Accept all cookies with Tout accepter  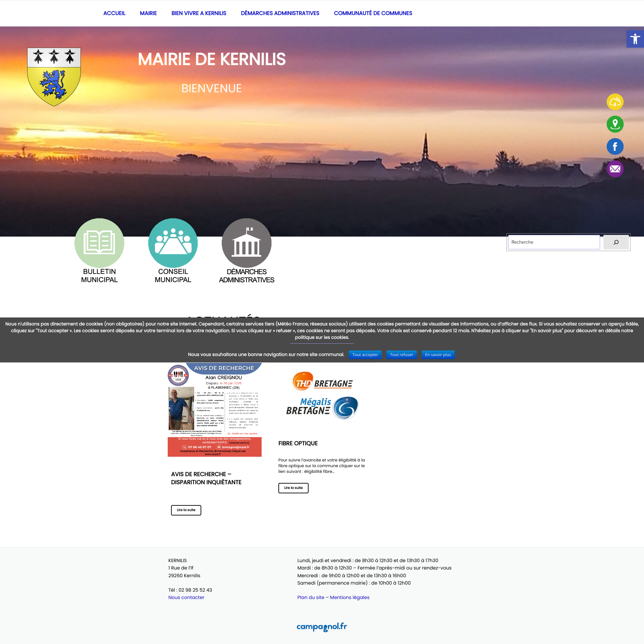click(x=365, y=355)
